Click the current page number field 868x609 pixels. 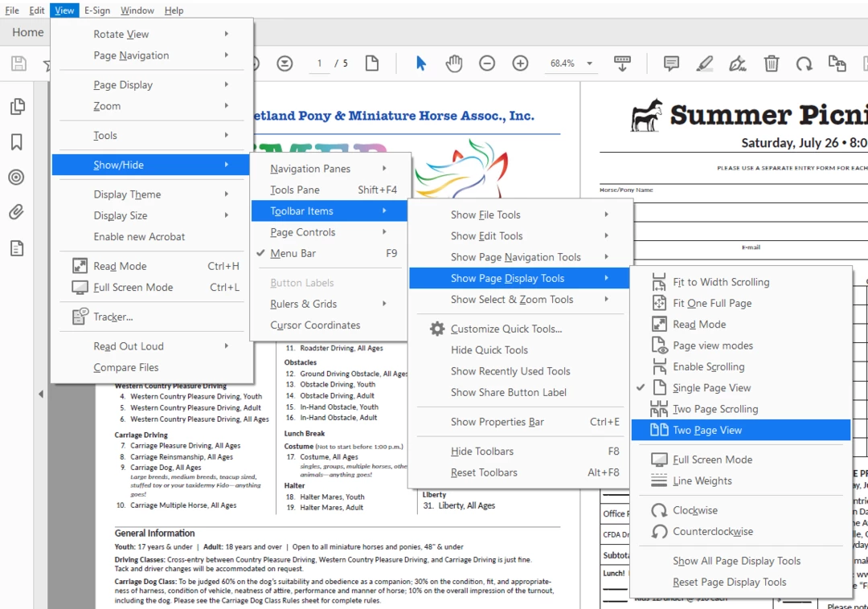[x=319, y=63]
